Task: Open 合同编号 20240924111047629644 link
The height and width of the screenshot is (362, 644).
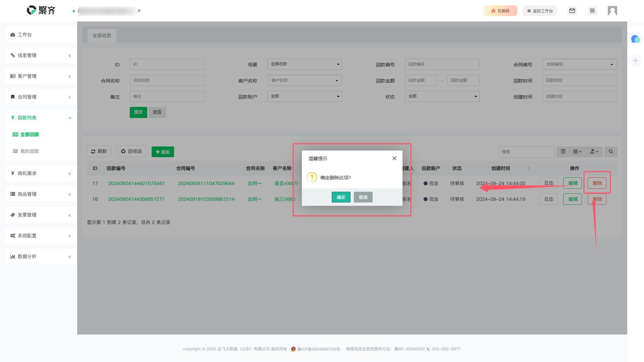Action: tap(206, 183)
